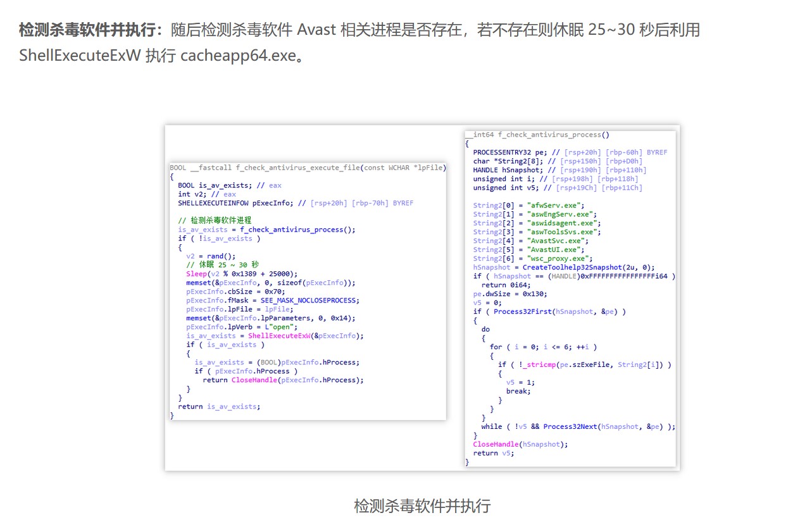800x532 pixels.
Task: Click the return v5; line
Action: (x=494, y=454)
